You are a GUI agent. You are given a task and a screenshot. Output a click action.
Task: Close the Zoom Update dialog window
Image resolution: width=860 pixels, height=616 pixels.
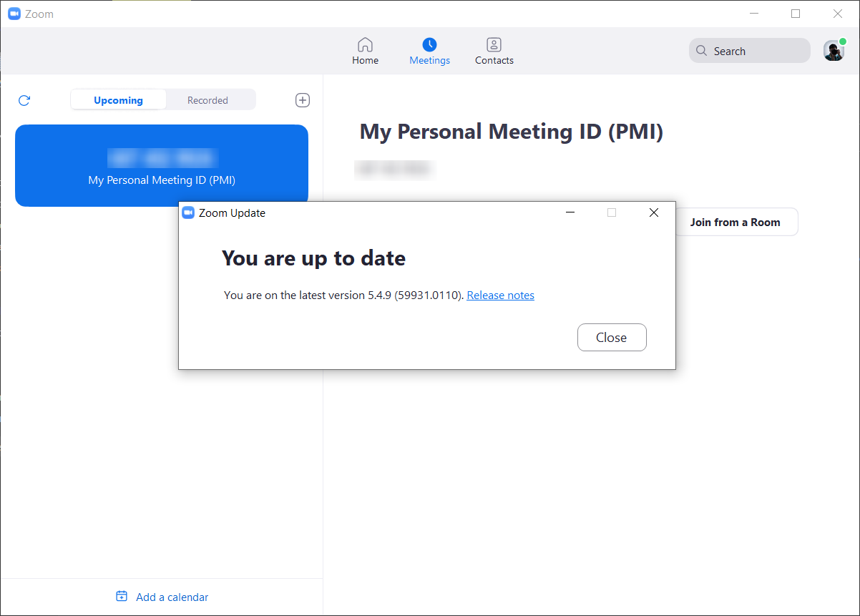(653, 212)
